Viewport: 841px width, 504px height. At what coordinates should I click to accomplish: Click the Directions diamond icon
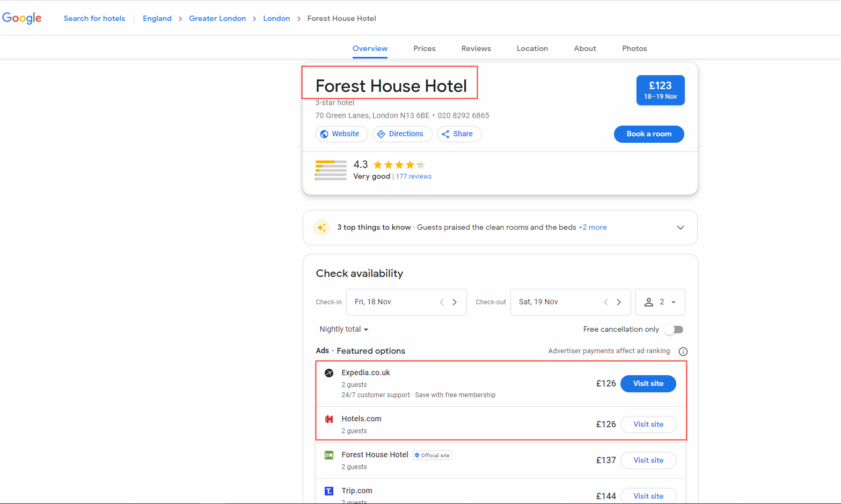pos(381,134)
